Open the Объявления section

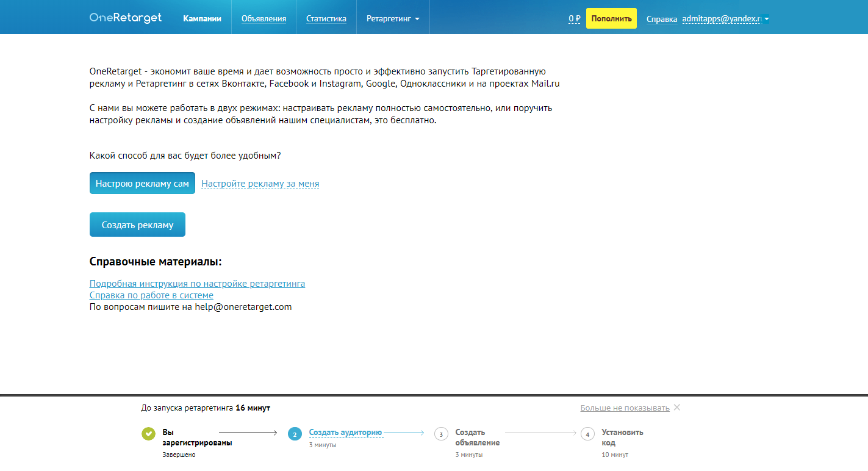(263, 18)
